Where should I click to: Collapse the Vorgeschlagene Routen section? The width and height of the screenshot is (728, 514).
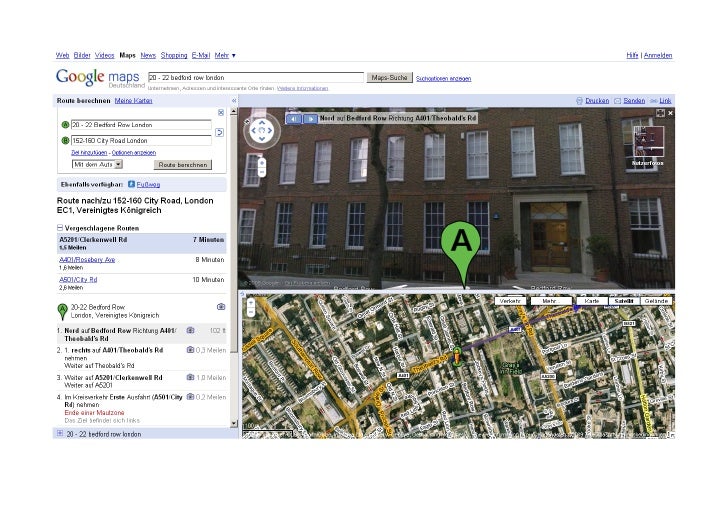(60, 228)
